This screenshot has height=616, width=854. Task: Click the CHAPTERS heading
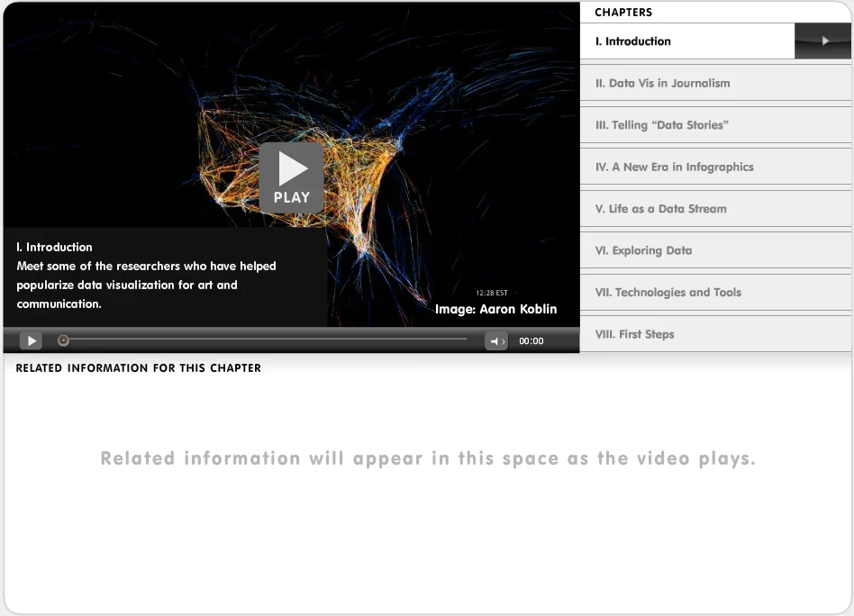(x=623, y=12)
